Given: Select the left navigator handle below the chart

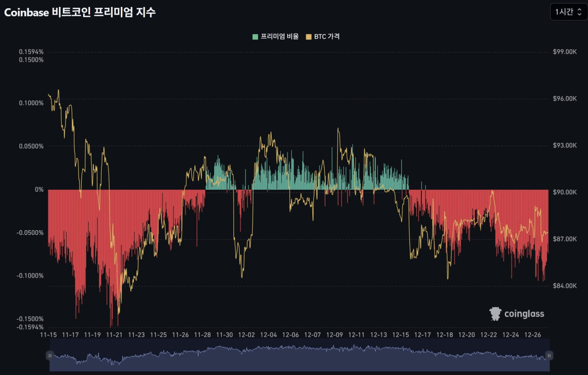Looking at the screenshot, I should [50, 355].
